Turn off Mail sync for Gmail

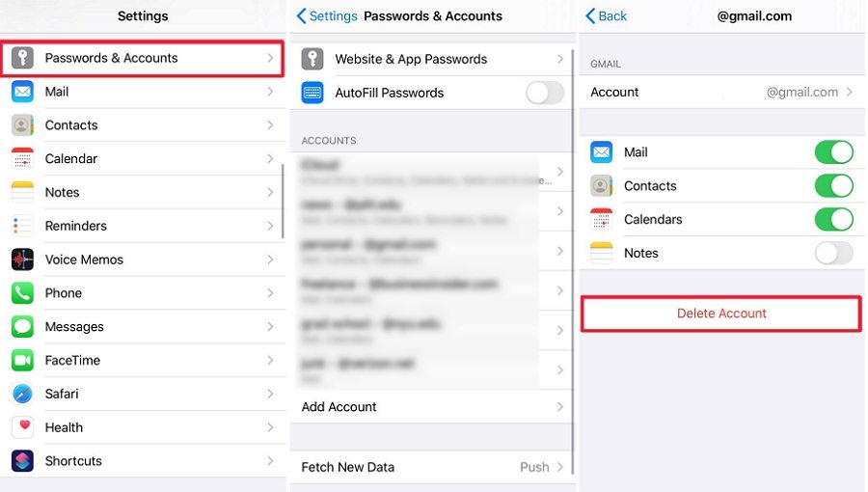pyautogui.click(x=833, y=152)
